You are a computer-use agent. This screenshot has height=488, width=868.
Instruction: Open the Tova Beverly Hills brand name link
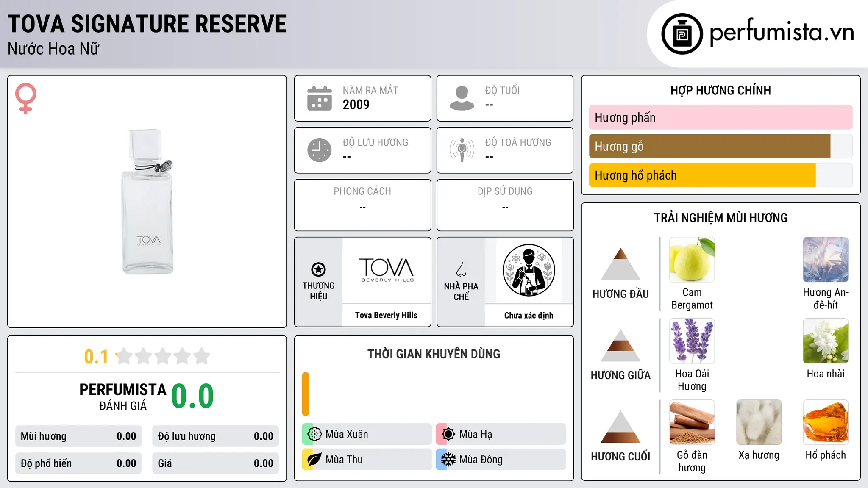pos(386,315)
